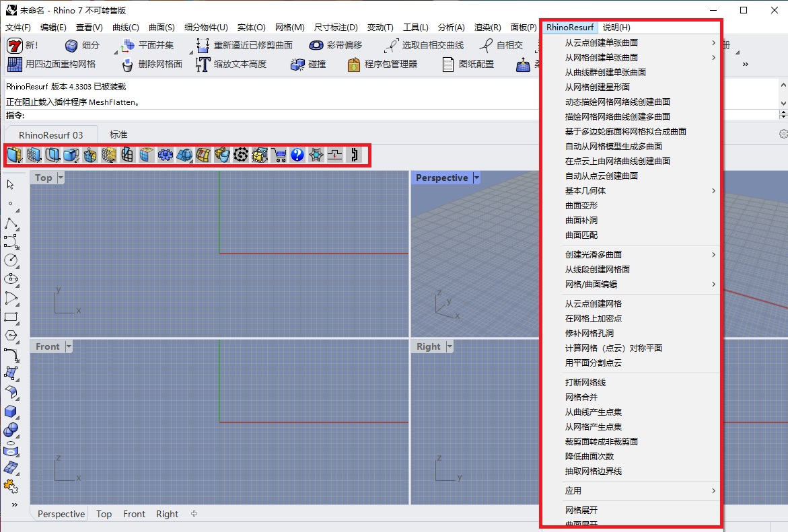Click the 用四边面重构网格 tool
The height and width of the screenshot is (532, 788).
tap(52, 65)
